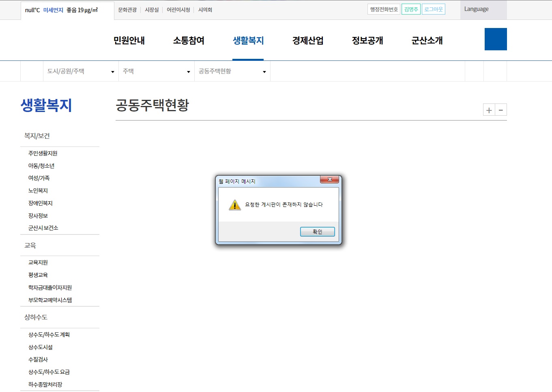
Task: Select the 생활복지 main menu tab
Action: [248, 41]
